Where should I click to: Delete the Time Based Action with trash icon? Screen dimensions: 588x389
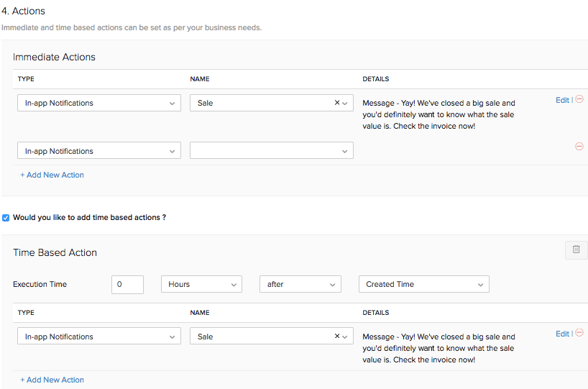[576, 250]
